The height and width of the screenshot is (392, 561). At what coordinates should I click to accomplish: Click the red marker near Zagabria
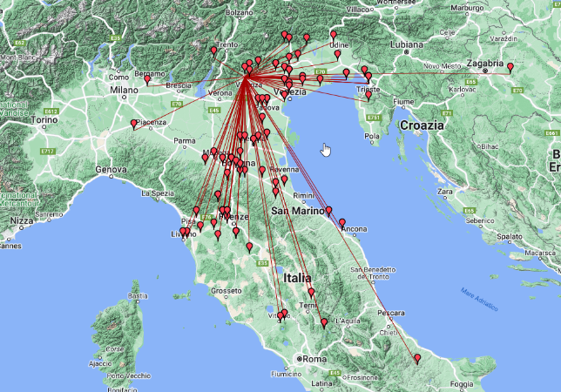tap(510, 68)
